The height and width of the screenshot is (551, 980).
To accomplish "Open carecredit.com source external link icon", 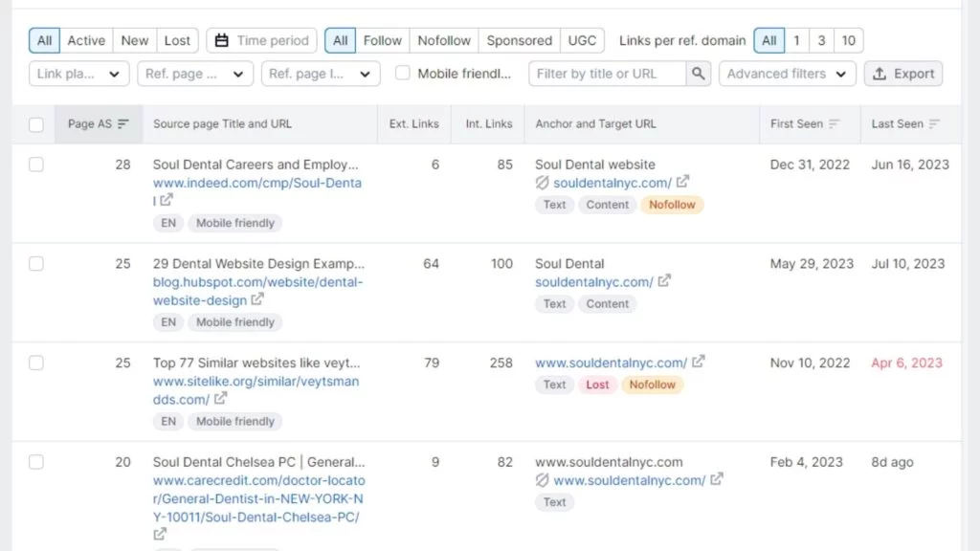I will (x=160, y=534).
